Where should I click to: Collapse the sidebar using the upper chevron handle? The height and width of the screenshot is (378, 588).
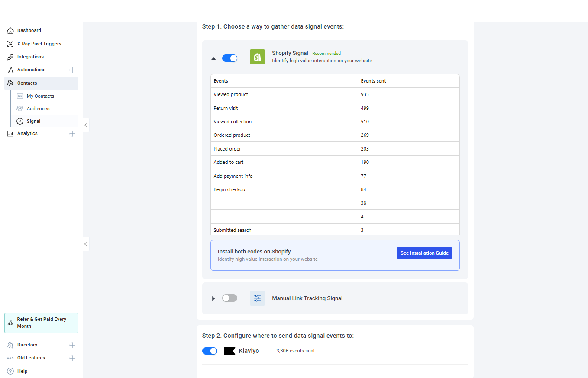[x=86, y=125]
